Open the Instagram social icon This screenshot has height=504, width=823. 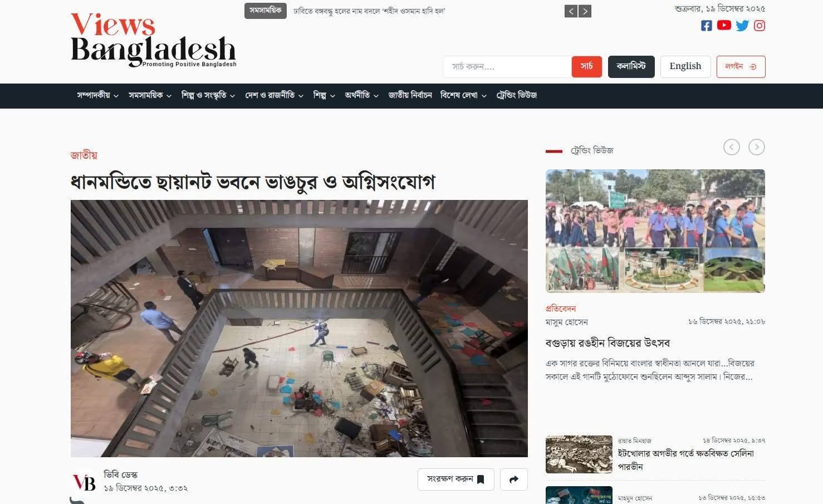point(760,26)
